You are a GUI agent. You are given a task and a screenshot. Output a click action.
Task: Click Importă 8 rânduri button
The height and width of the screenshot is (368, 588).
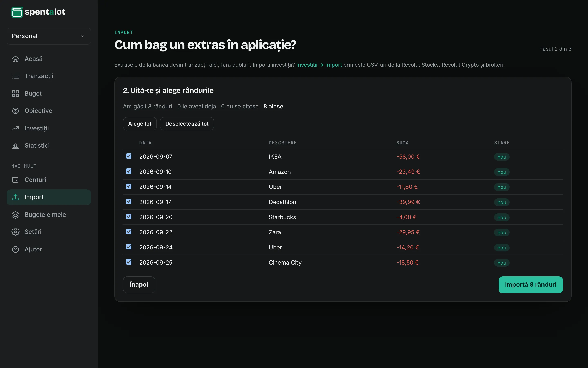(x=531, y=285)
